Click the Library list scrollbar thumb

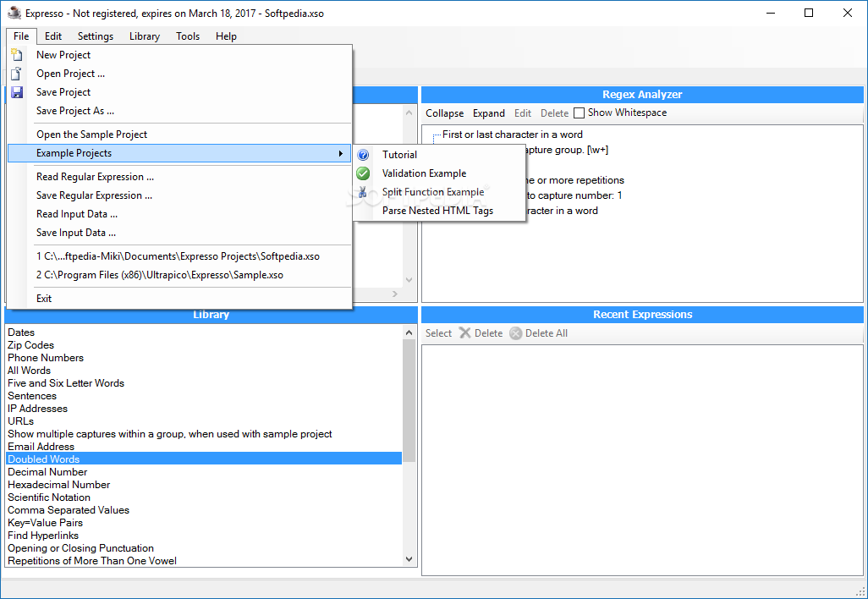point(409,400)
